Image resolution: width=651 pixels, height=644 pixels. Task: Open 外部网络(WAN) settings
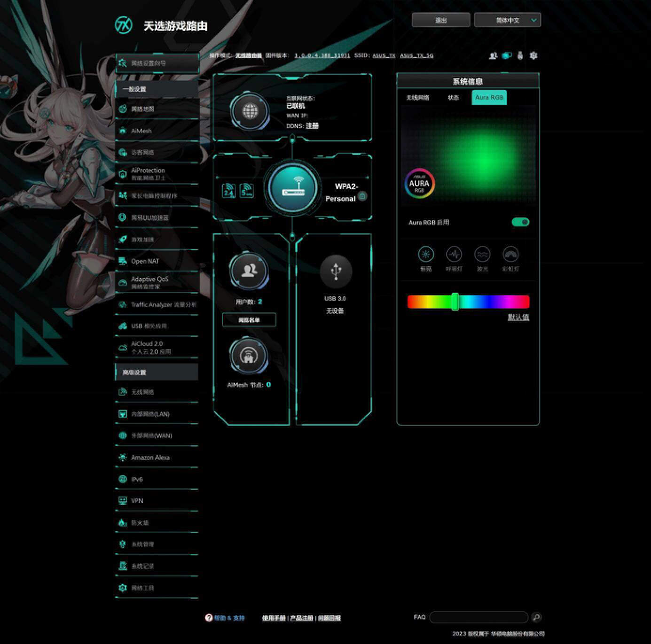point(157,435)
